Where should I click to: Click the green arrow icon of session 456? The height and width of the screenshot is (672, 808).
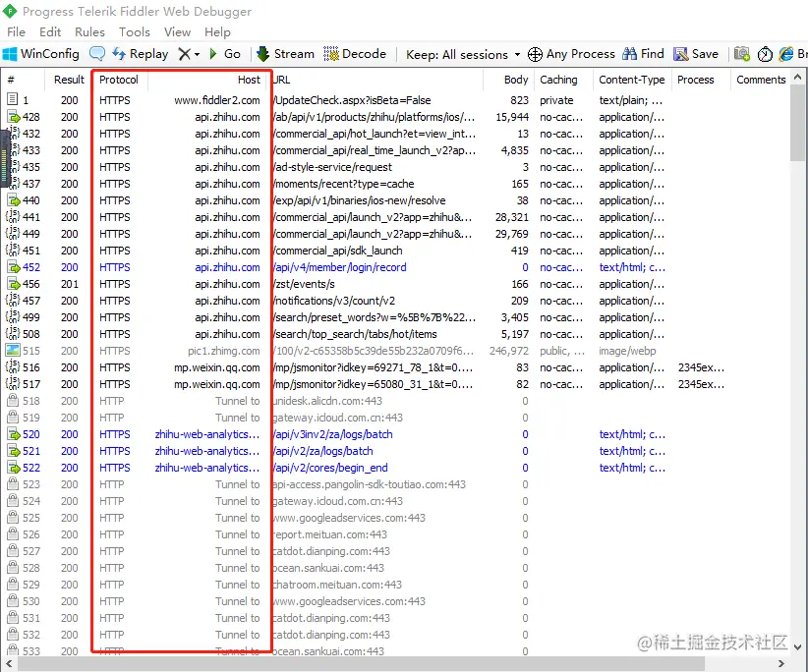pos(13,284)
